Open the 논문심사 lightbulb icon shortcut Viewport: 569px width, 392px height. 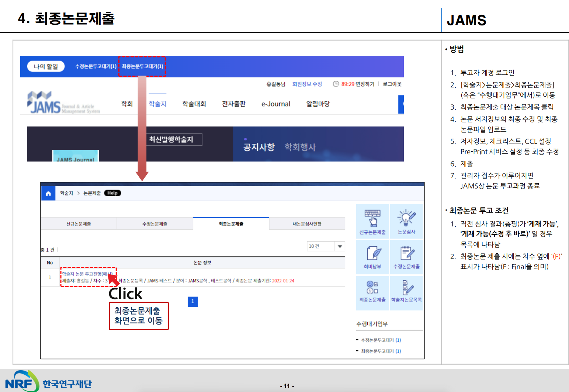(406, 221)
